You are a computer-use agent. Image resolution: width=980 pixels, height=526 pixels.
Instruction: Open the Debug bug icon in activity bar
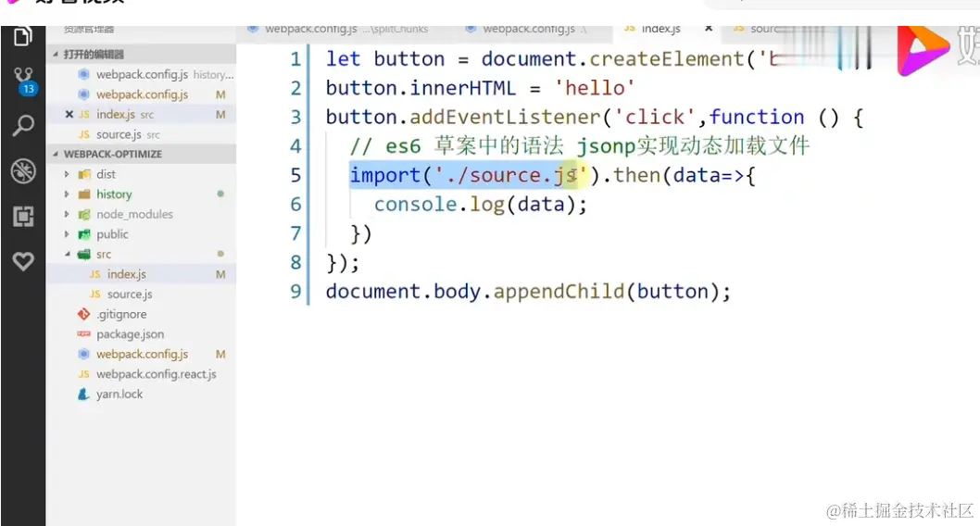[23, 170]
